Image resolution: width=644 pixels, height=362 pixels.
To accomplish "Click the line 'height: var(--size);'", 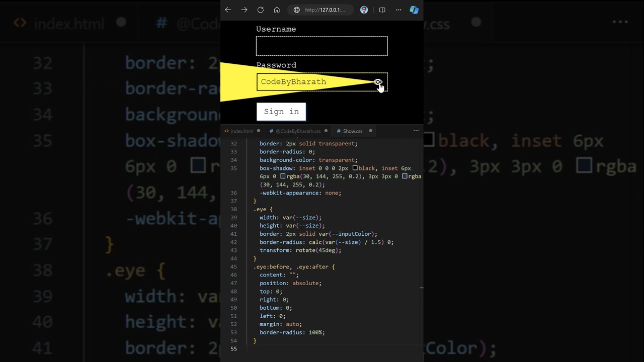I will click(292, 226).
